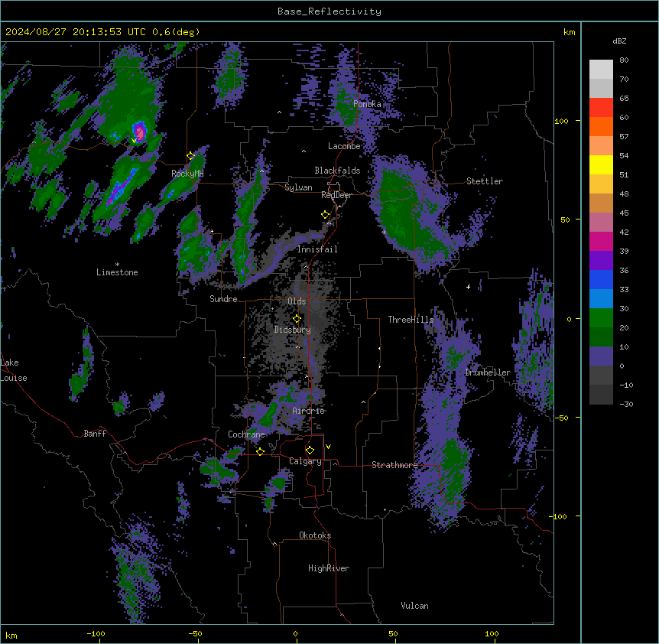Click the Calgary city label
The image size is (659, 644).
[305, 461]
